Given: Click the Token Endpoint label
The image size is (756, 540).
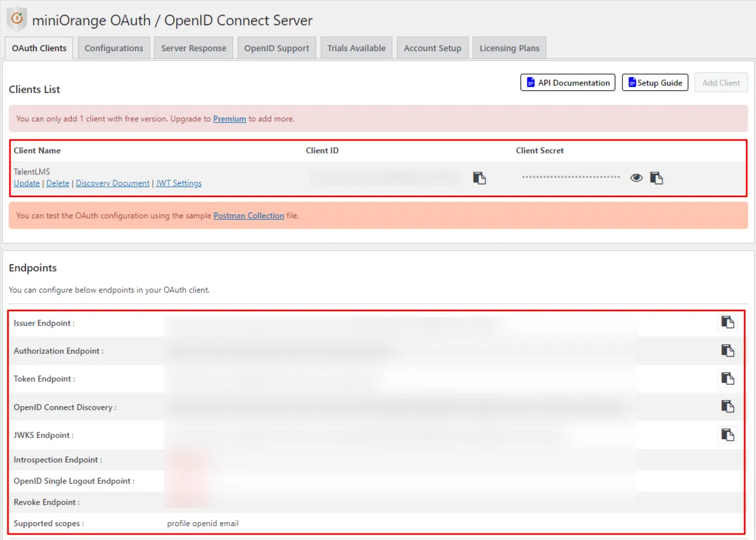Looking at the screenshot, I should pos(44,379).
